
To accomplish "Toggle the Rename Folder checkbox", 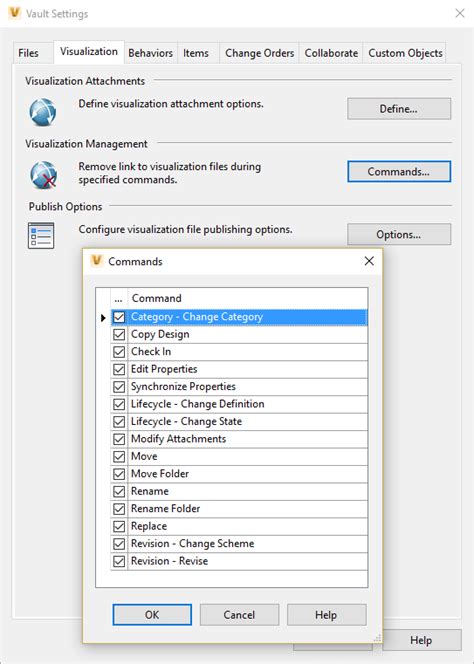I will (119, 509).
